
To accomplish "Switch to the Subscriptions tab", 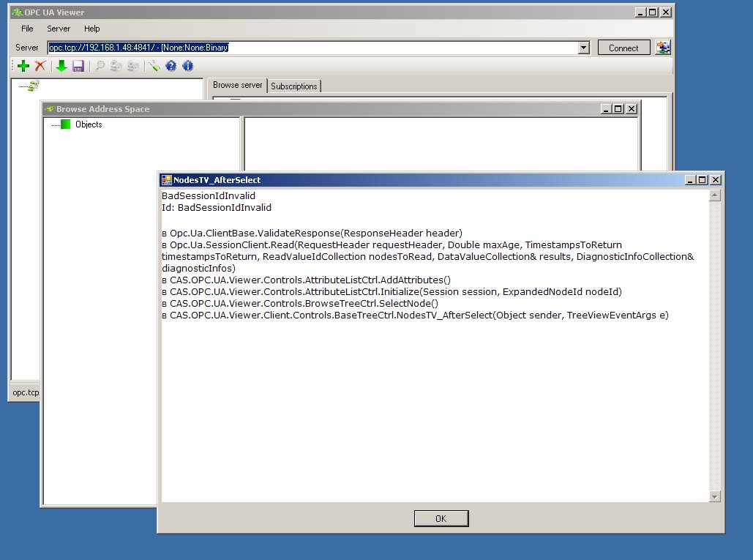I will (293, 86).
